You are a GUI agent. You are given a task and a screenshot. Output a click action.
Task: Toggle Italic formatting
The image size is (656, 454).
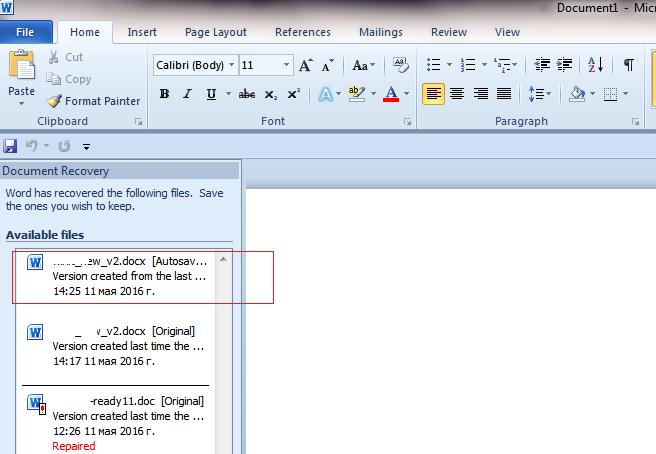pos(187,95)
